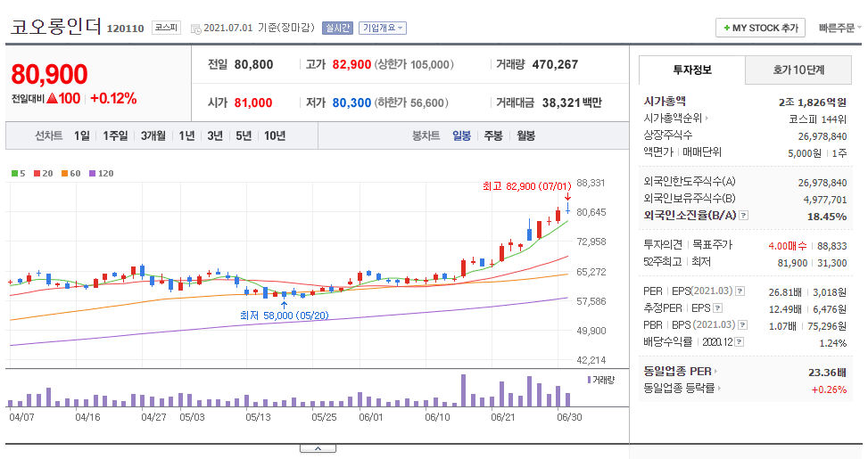The image size is (868, 459).
Task: Click the 06/30 date on chart axis
Action: (569, 417)
